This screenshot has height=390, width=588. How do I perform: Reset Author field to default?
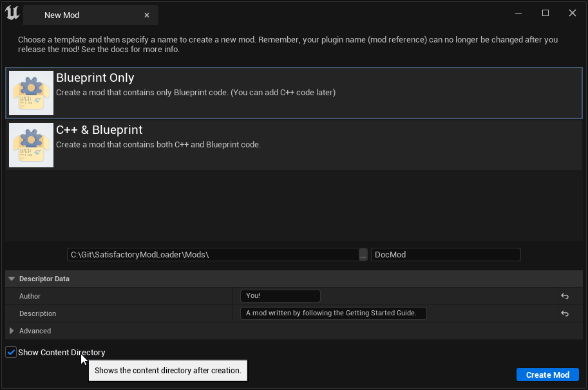(565, 296)
